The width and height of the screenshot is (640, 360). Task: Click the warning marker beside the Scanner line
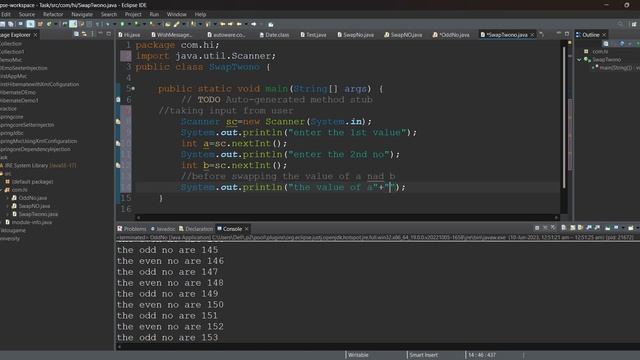[118, 122]
